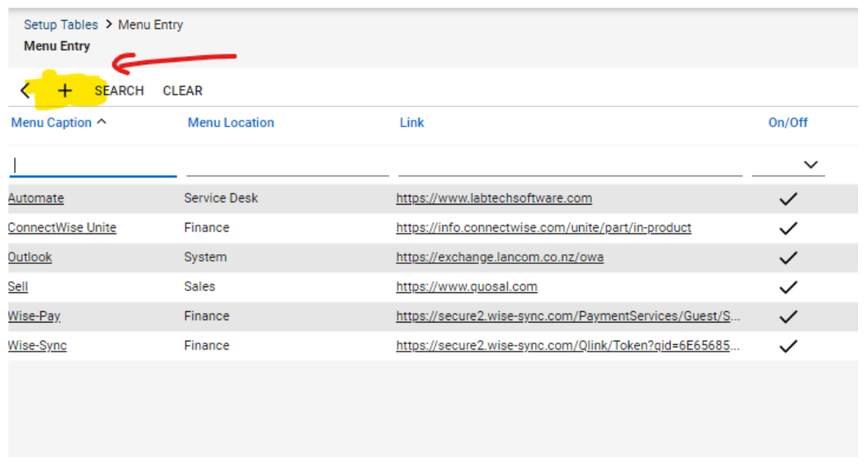Focus the Menu Caption filter field
Screen dimensions: 868x467
[93, 165]
